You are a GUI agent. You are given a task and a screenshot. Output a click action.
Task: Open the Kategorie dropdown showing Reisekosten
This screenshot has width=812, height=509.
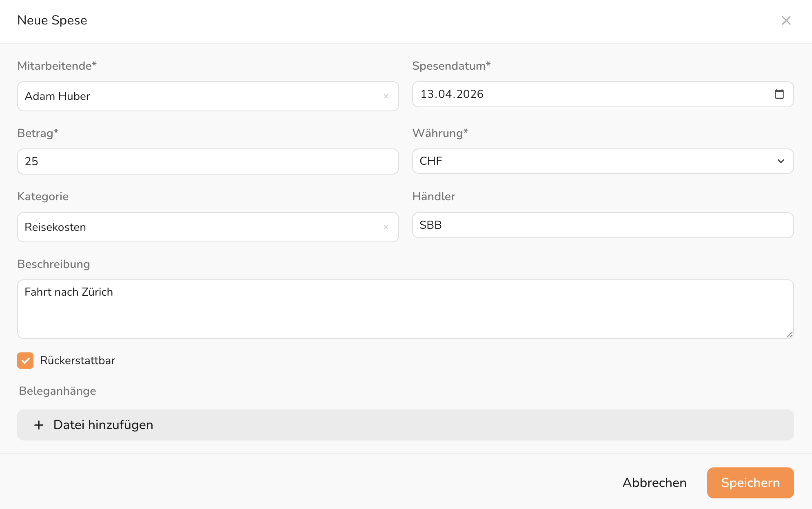(x=200, y=227)
